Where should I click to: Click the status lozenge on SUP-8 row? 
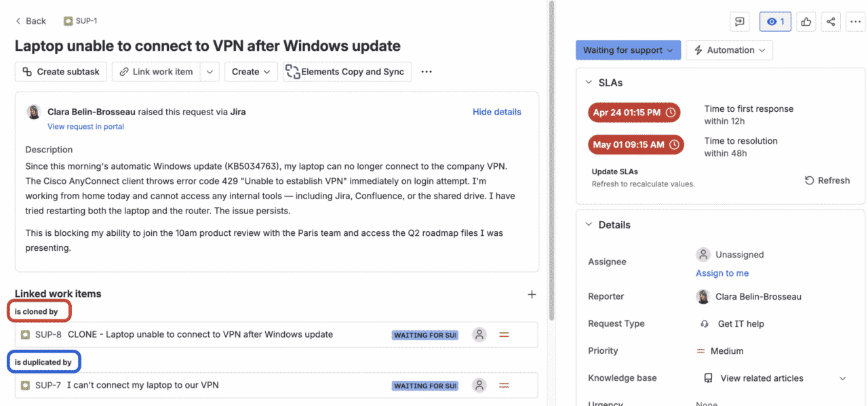(425, 335)
